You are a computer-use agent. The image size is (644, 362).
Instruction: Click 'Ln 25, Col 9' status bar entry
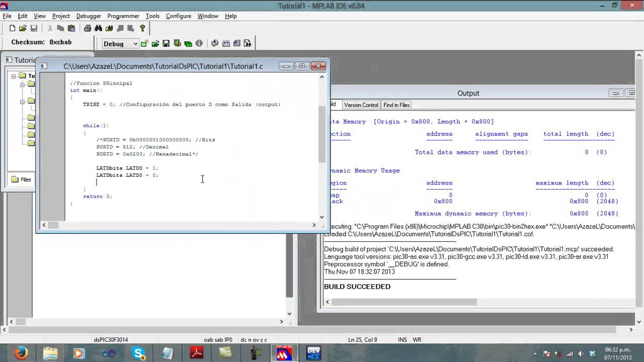coord(362,340)
